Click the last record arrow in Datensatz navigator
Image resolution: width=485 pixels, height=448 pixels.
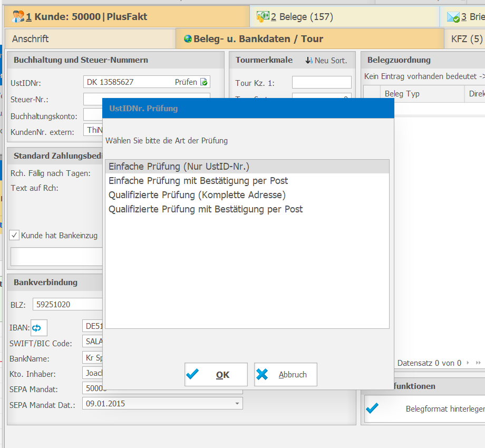(478, 363)
